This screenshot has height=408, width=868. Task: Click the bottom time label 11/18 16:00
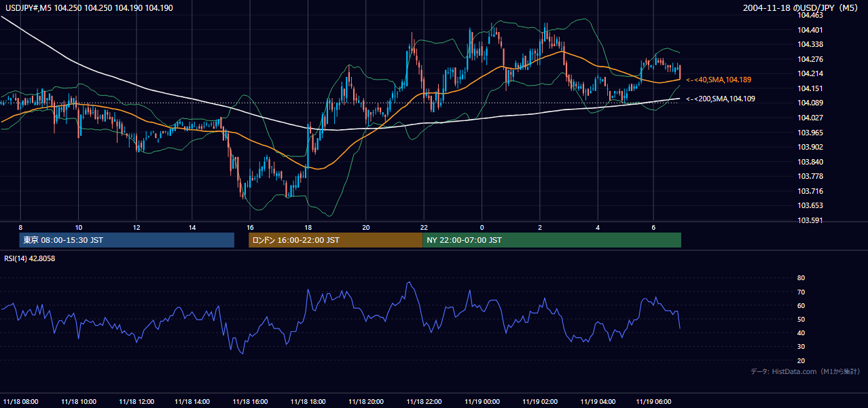(251, 401)
